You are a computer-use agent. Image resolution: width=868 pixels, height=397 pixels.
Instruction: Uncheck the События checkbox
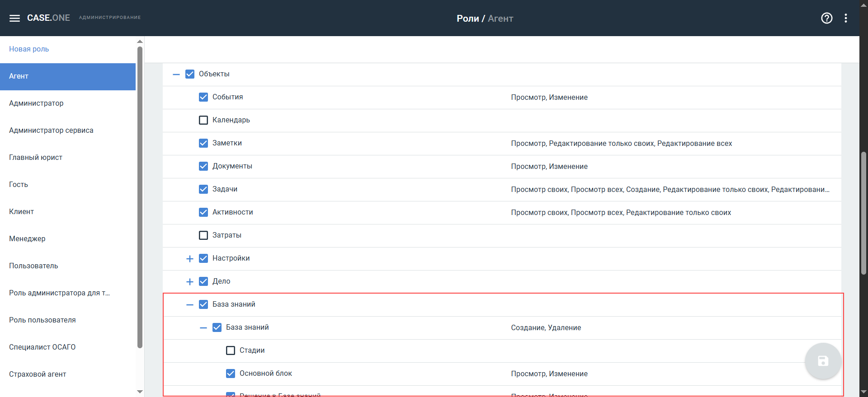point(203,97)
